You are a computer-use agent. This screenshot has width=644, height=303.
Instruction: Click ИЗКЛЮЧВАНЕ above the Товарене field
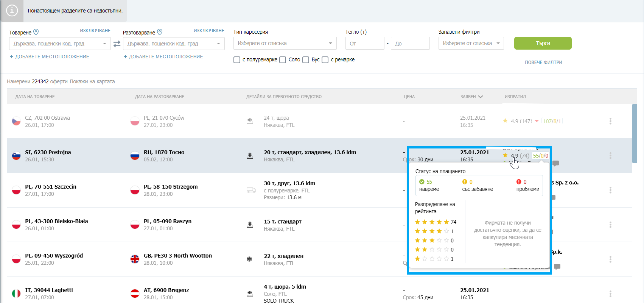click(x=95, y=31)
